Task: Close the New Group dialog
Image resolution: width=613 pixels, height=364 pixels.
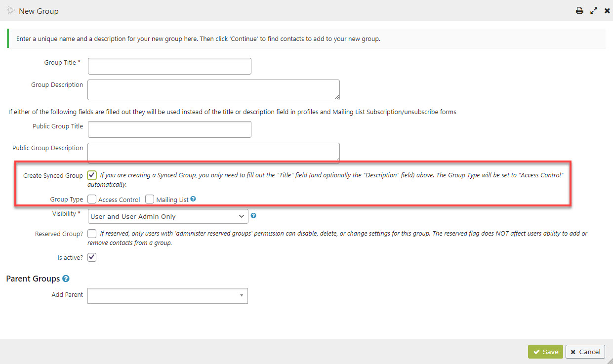Action: pyautogui.click(x=607, y=10)
